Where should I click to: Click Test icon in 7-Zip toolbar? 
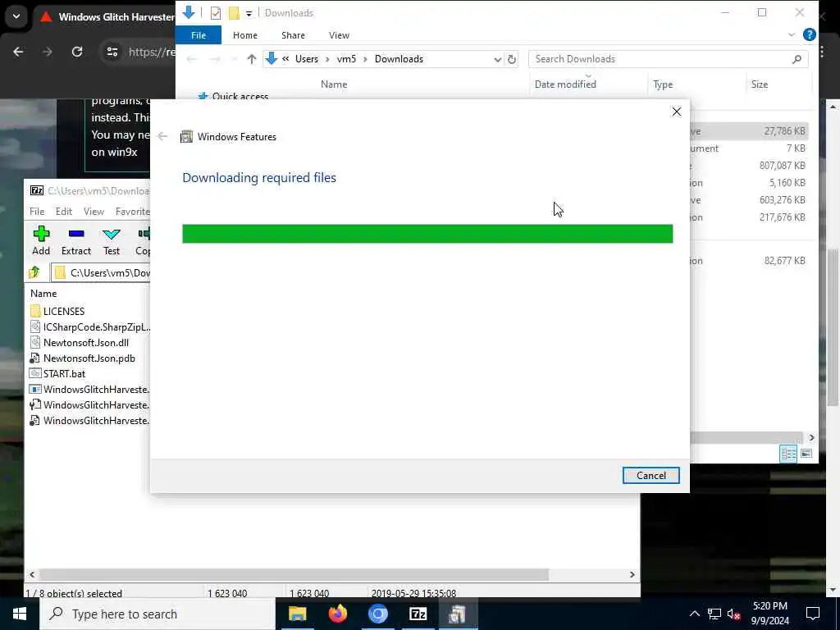click(x=112, y=240)
